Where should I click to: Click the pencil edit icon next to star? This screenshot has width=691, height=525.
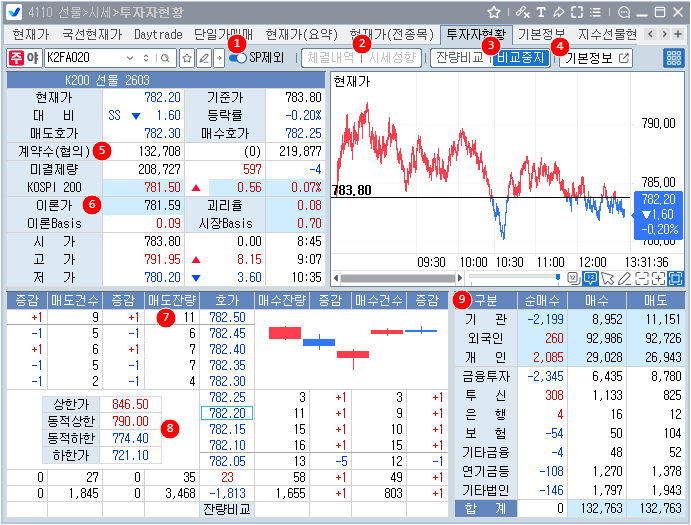coord(203,58)
